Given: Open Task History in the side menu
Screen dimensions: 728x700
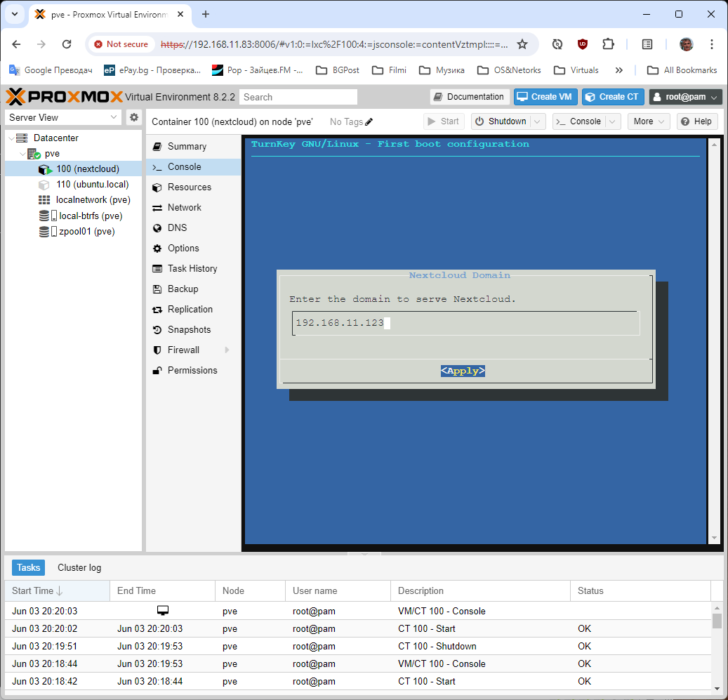Looking at the screenshot, I should (194, 269).
